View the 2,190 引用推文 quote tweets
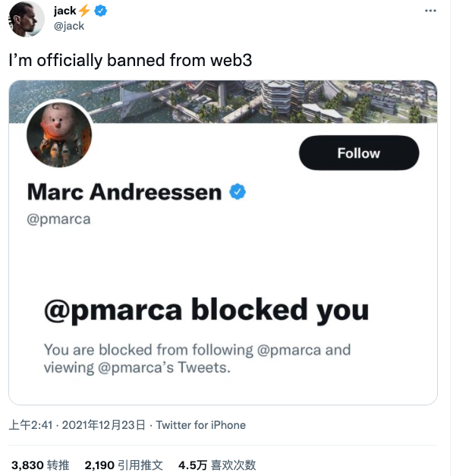 pyautogui.click(x=124, y=465)
